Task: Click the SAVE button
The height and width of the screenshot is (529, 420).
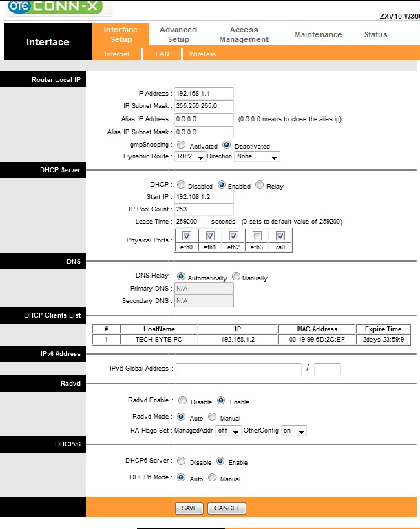Action: coord(189,508)
